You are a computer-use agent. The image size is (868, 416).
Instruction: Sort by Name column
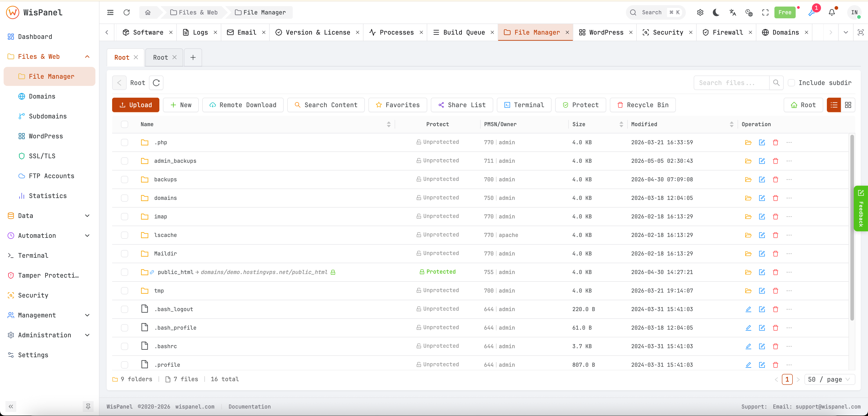(x=389, y=124)
